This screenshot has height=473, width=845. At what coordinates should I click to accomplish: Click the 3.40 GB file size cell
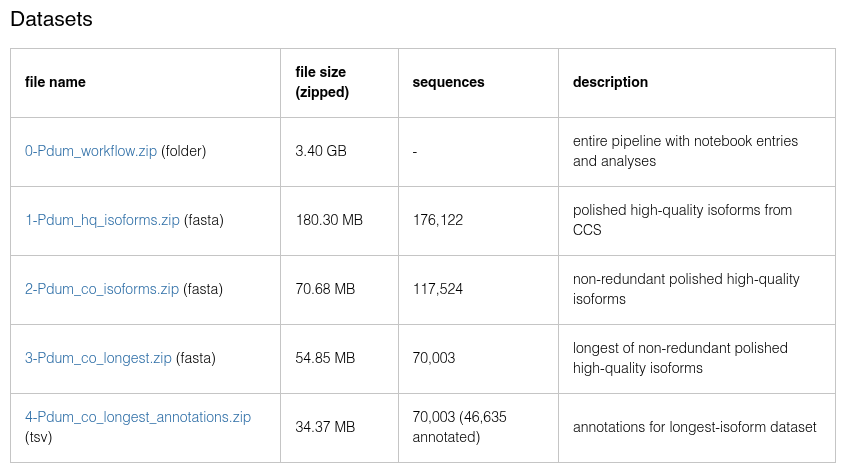(321, 151)
